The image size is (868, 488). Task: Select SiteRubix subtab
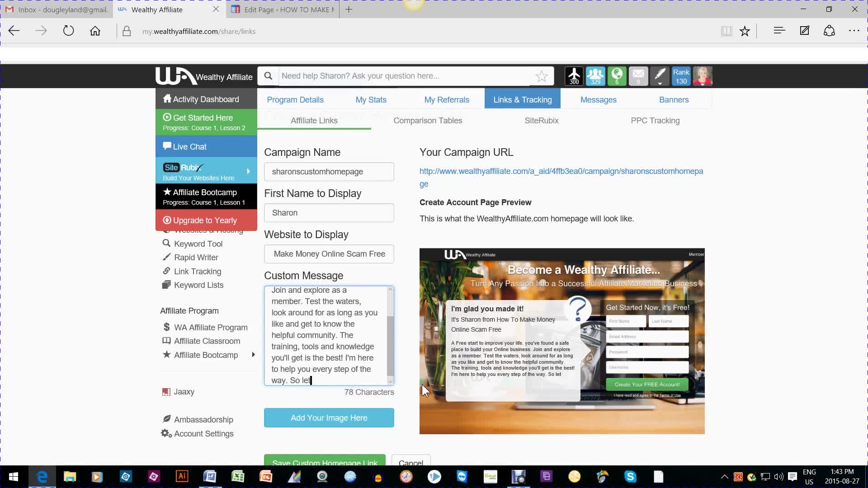tap(542, 121)
